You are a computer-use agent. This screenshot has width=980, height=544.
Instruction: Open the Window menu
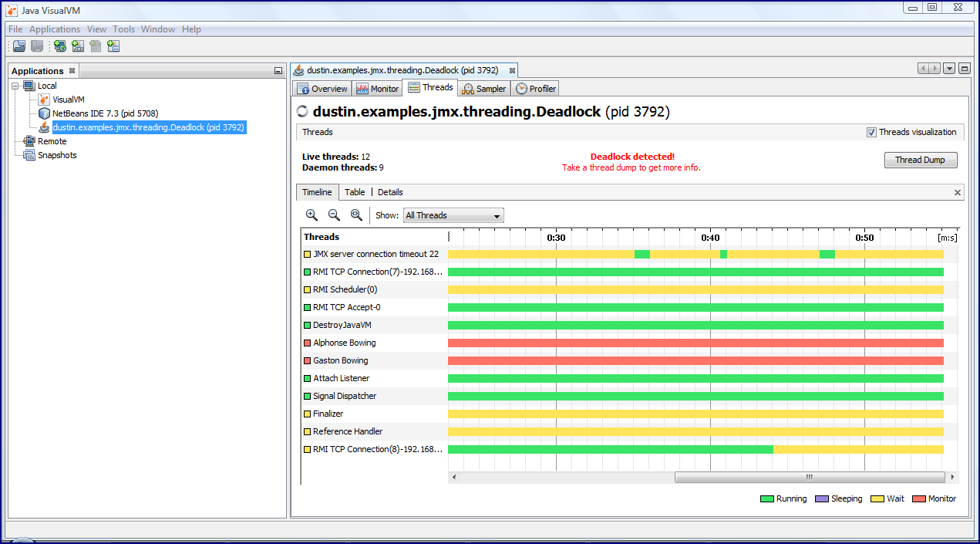click(x=158, y=29)
